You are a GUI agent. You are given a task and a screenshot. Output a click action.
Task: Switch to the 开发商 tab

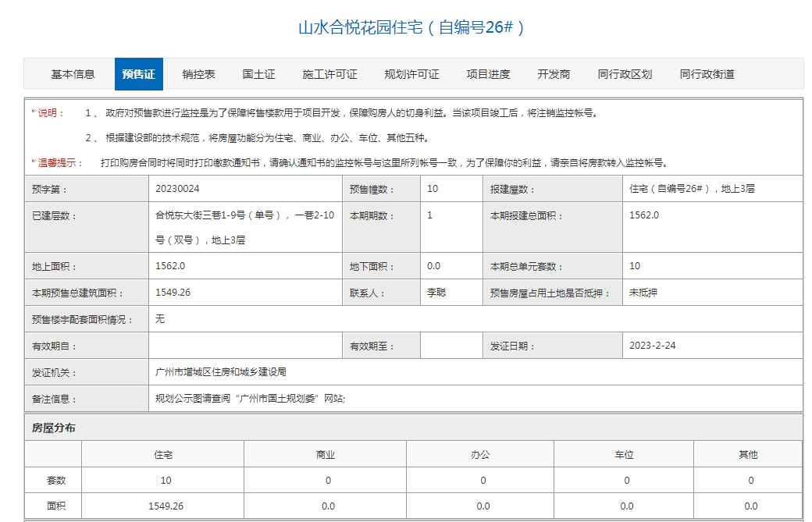pyautogui.click(x=554, y=74)
